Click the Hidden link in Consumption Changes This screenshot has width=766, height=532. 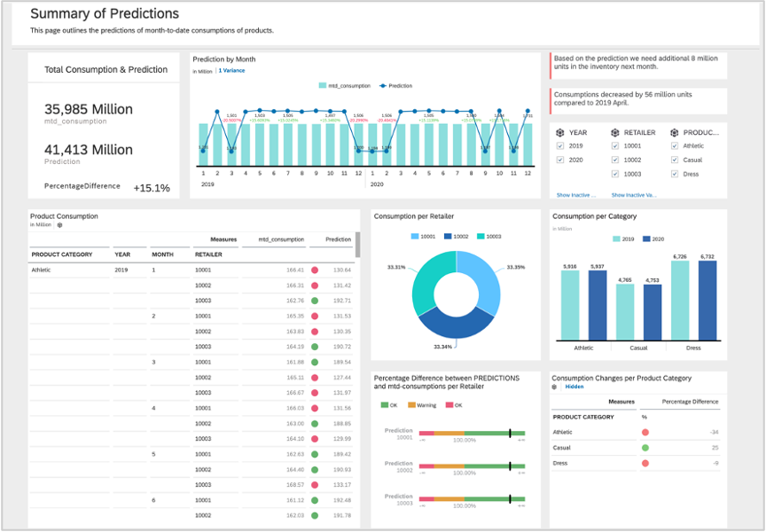tap(574, 387)
